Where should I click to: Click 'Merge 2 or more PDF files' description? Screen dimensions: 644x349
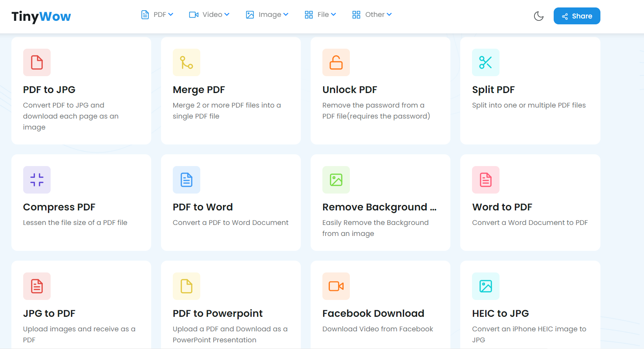(227, 111)
